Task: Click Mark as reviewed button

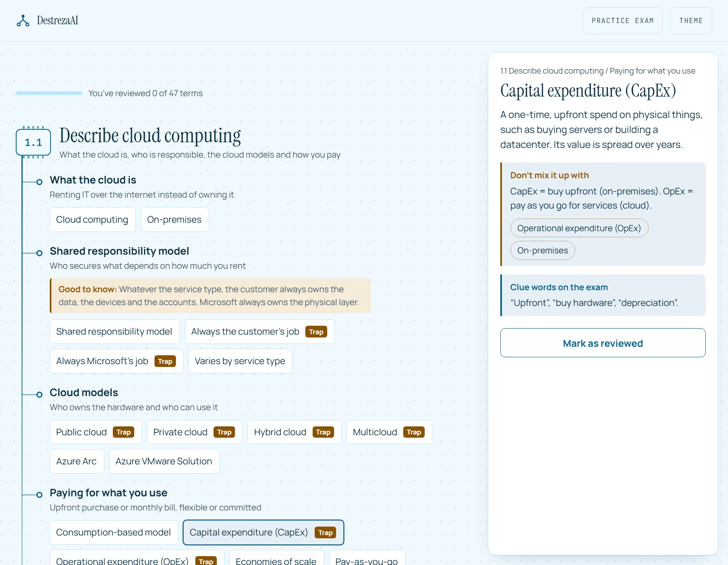Action: [603, 343]
